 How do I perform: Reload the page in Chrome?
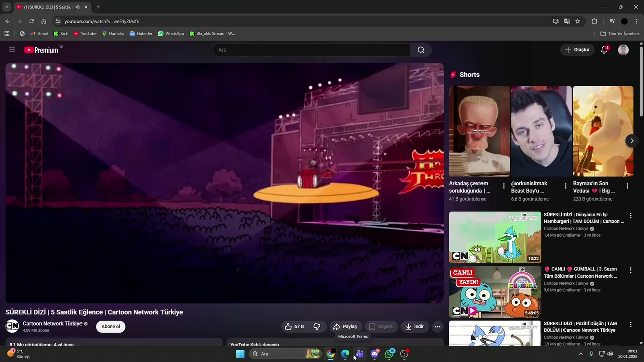(x=31, y=21)
